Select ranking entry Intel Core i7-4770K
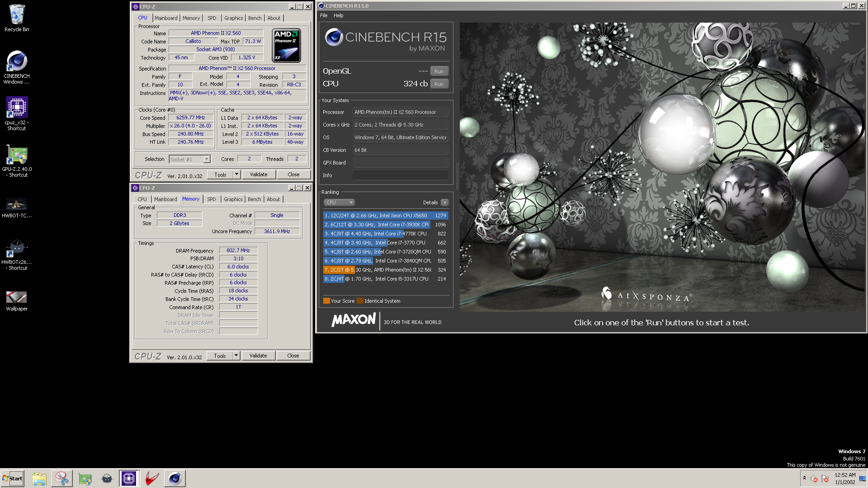 tap(386, 234)
